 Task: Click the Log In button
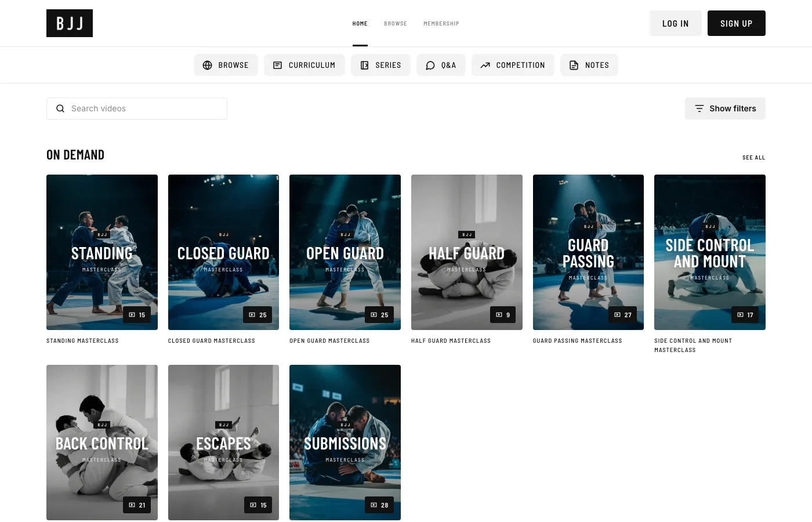point(676,23)
